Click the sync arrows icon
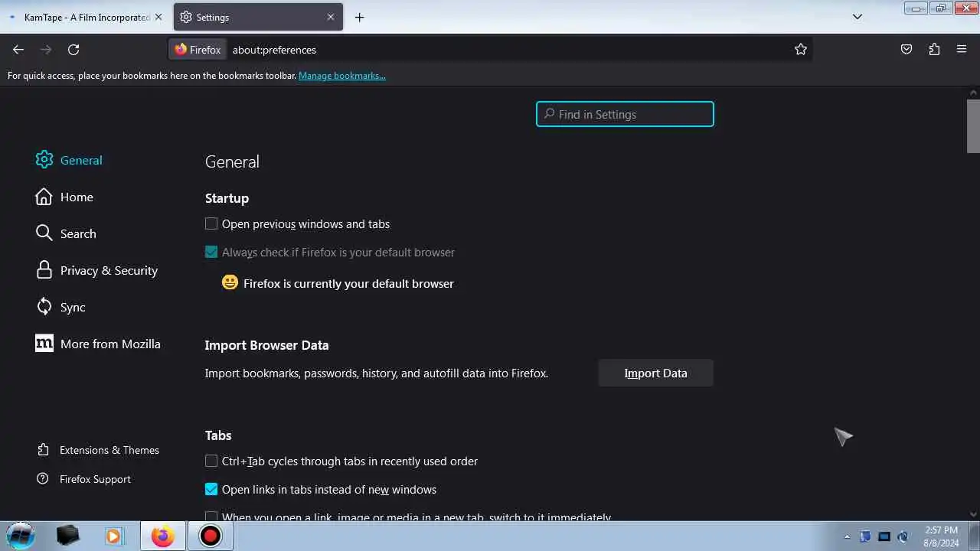Viewport: 980px width, 551px height. point(44,307)
